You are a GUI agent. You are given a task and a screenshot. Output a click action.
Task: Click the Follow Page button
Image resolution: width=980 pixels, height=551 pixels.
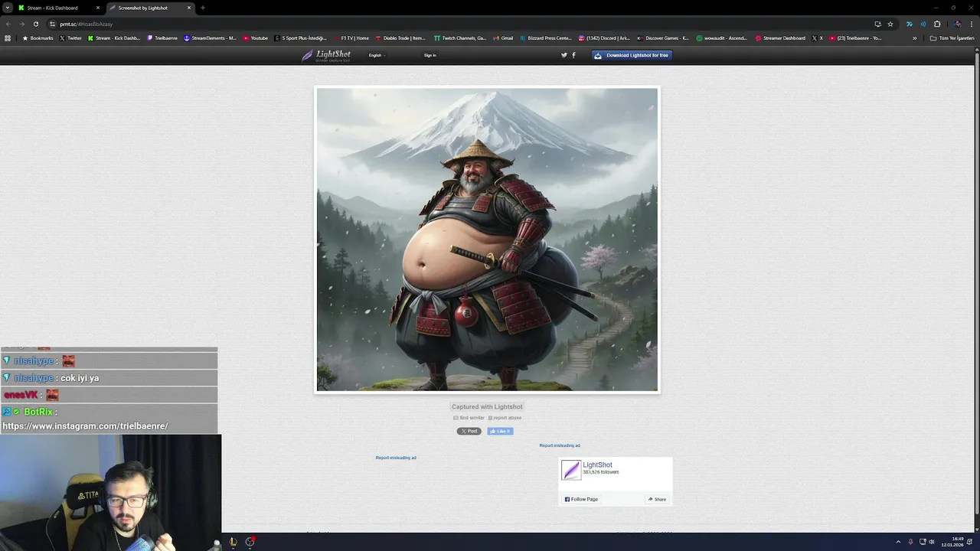click(581, 499)
